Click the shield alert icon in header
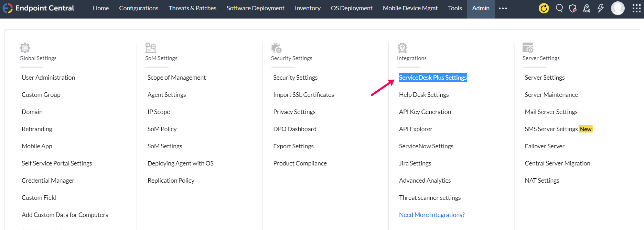This screenshot has height=230, width=644. (573, 8)
